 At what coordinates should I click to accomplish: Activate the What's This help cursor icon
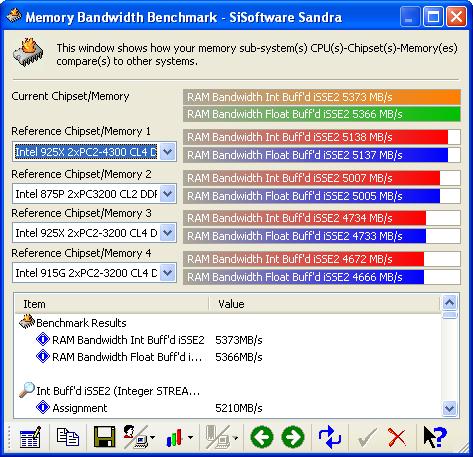(435, 437)
